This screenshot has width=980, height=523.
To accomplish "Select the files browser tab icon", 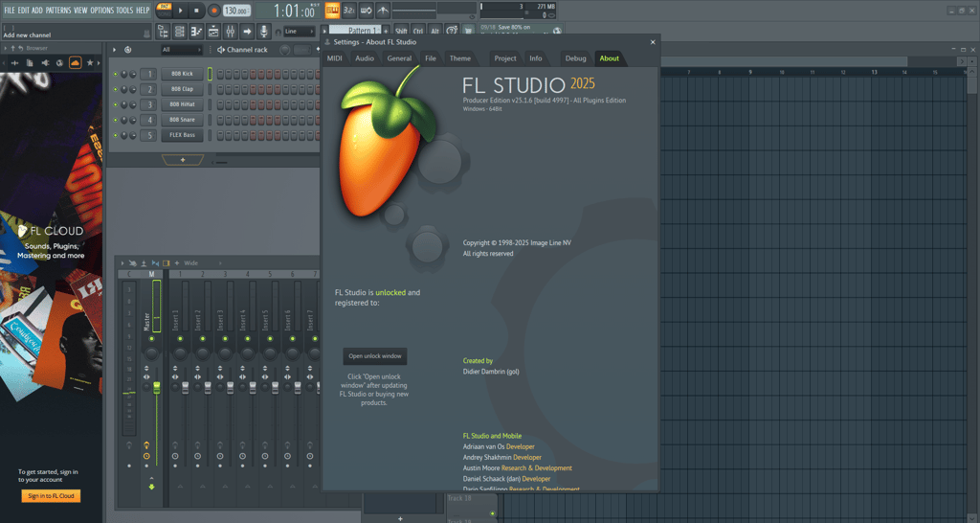I will coord(30,62).
